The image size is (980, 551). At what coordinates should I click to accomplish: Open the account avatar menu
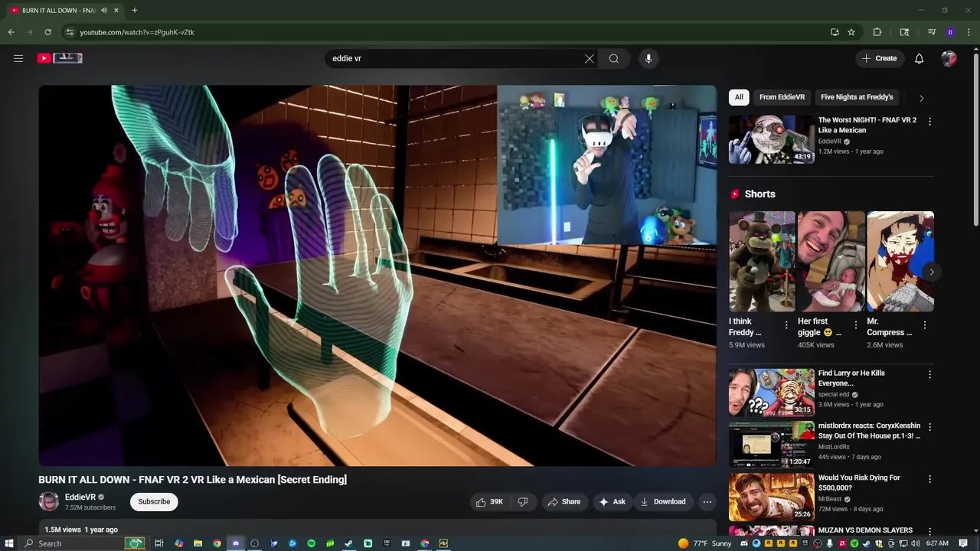coord(949,58)
